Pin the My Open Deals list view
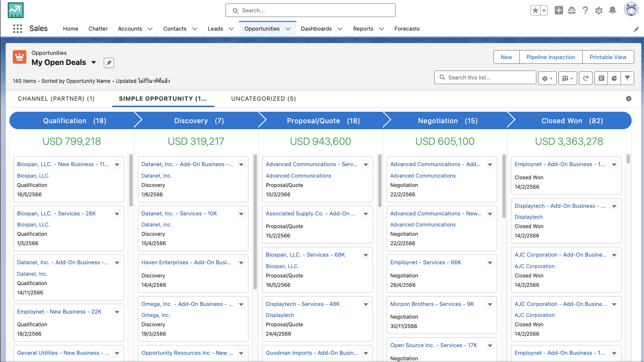This screenshot has width=644, height=362. click(x=109, y=63)
